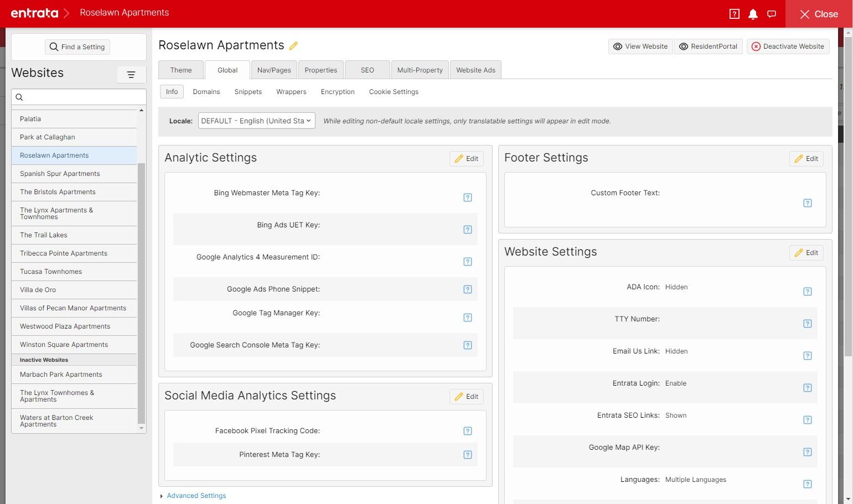Open the Snippets sub-tab

click(248, 92)
